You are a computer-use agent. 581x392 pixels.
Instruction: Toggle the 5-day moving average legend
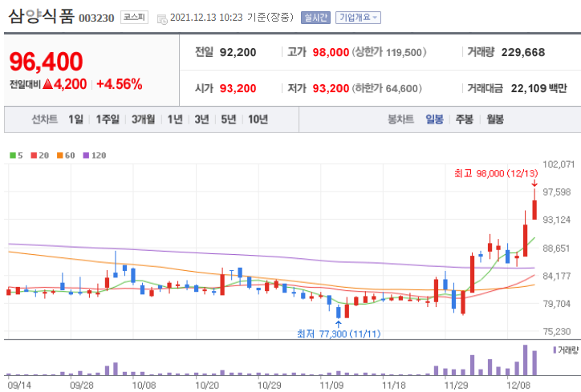point(16,155)
